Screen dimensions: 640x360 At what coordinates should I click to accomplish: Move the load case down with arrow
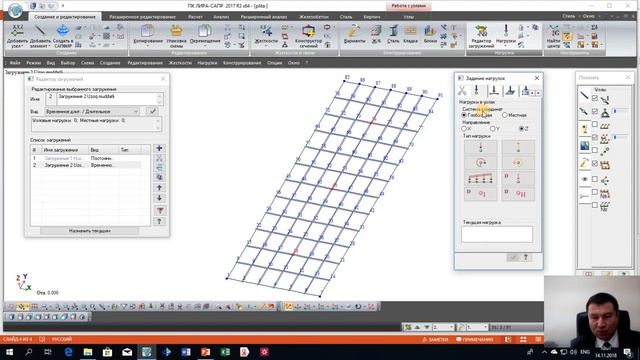(x=159, y=198)
